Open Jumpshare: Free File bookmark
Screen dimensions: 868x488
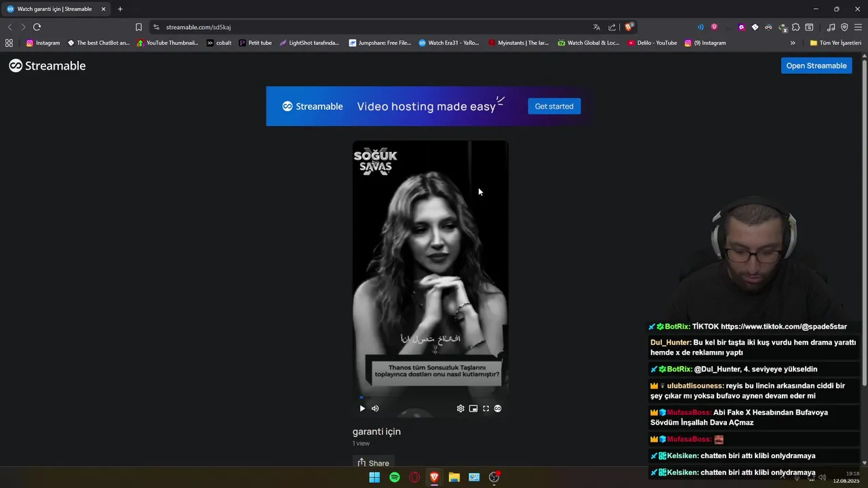coord(380,43)
